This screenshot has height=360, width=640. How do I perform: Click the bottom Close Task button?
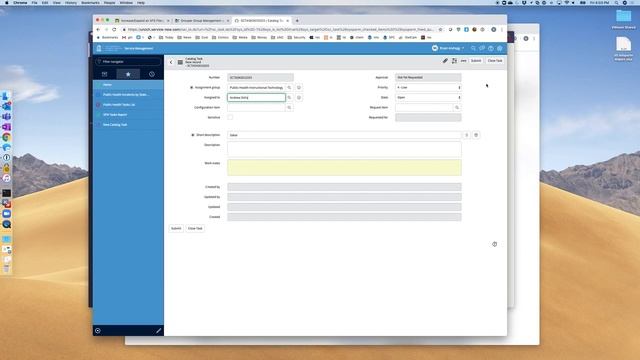[x=195, y=229]
